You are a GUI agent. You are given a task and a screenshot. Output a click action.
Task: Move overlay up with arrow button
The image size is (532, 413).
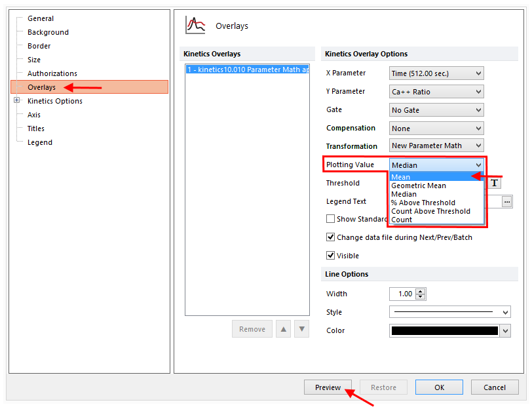click(x=283, y=329)
